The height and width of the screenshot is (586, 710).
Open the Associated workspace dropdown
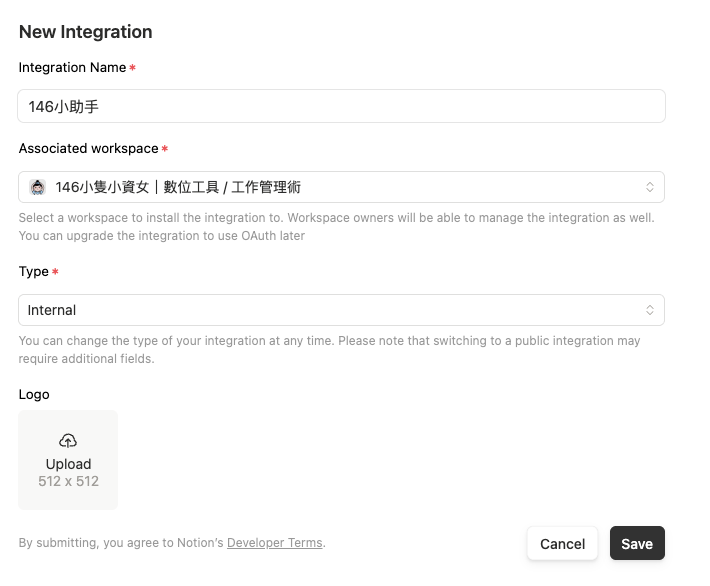point(341,187)
